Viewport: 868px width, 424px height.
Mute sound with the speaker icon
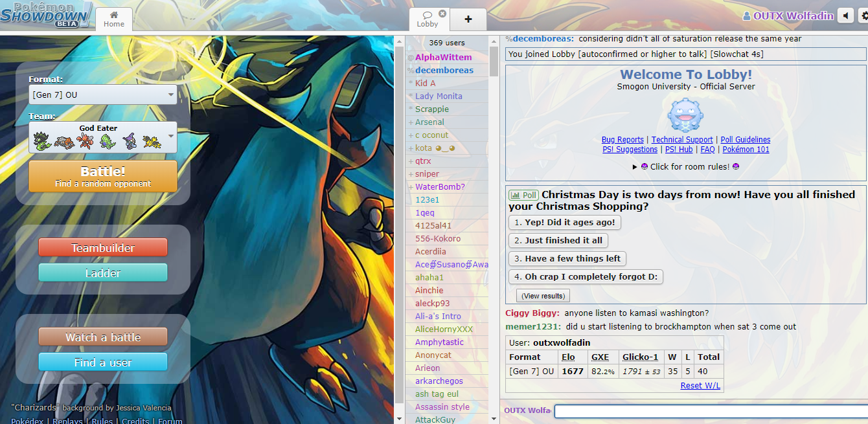[x=845, y=16]
